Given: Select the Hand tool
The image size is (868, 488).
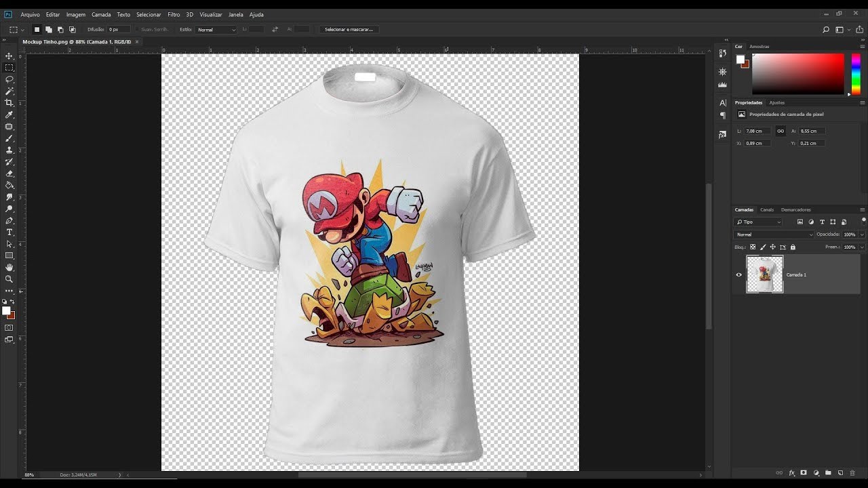Looking at the screenshot, I should click(9, 267).
